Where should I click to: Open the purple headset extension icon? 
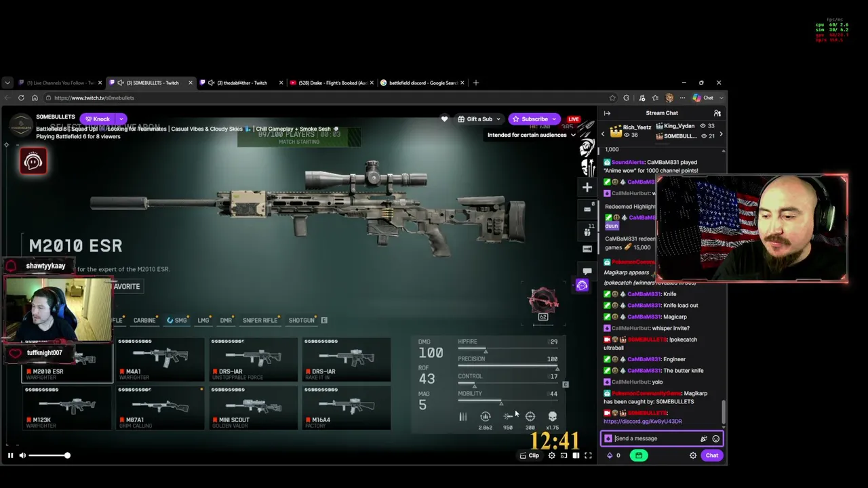click(x=582, y=285)
